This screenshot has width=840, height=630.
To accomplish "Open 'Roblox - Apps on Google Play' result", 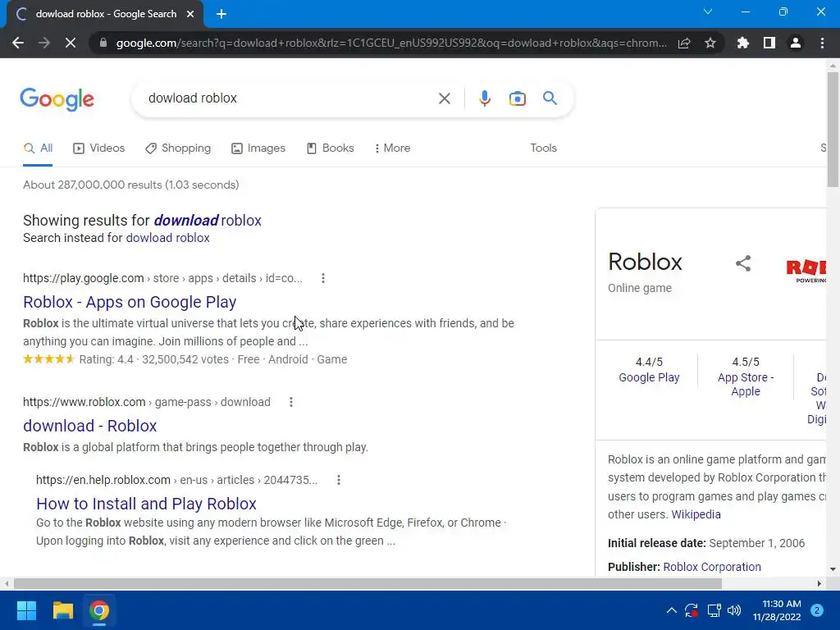I will (130, 302).
